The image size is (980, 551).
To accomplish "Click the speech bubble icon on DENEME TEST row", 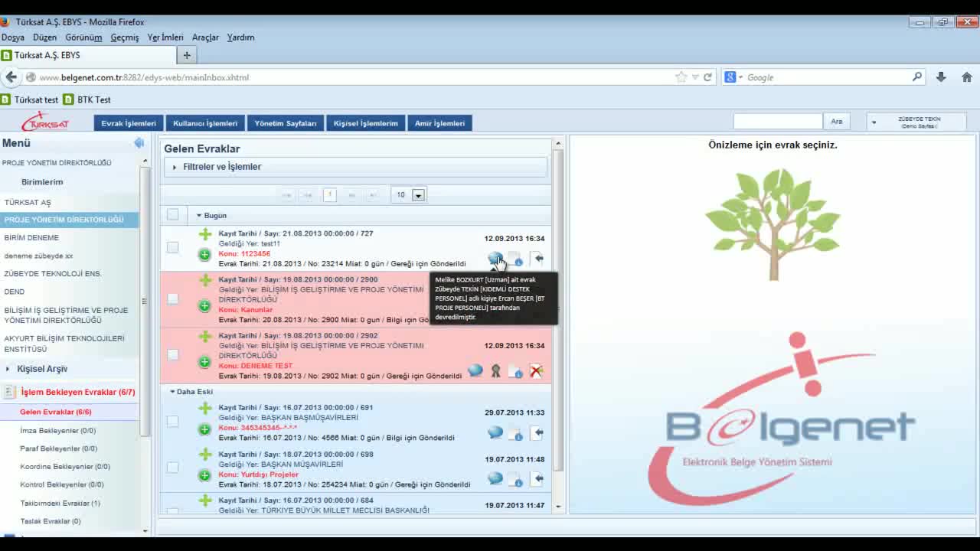I will click(x=475, y=371).
